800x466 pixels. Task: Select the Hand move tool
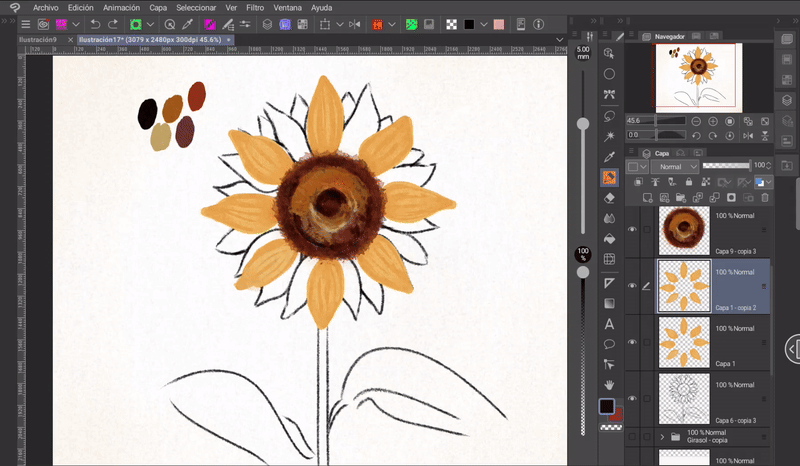[609, 385]
